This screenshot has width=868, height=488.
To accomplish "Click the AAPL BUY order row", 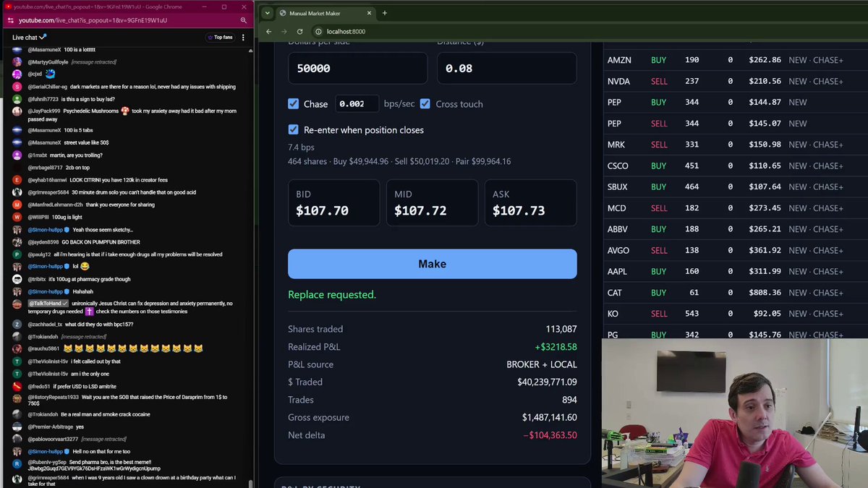I will tap(734, 271).
